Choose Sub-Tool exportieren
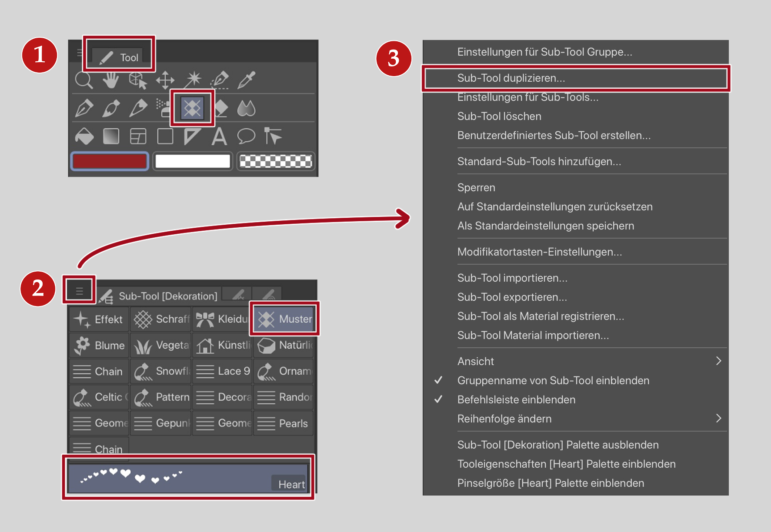This screenshot has height=532, width=771. coord(575,297)
